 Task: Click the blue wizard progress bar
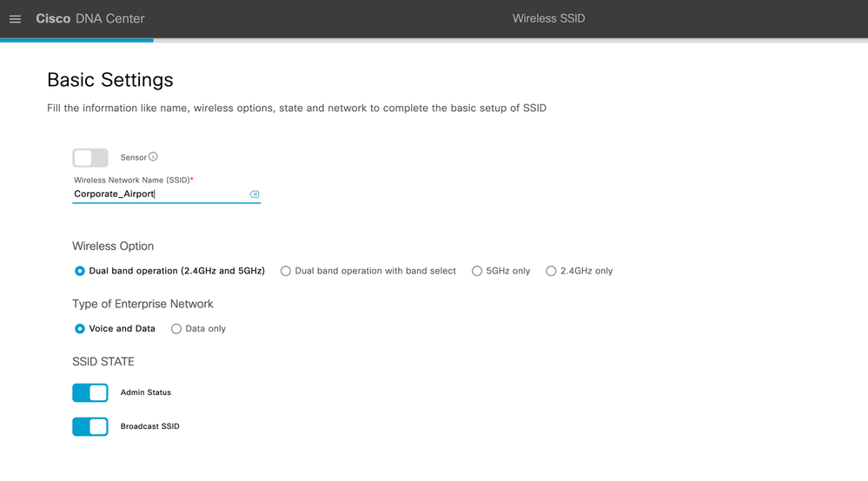click(77, 40)
